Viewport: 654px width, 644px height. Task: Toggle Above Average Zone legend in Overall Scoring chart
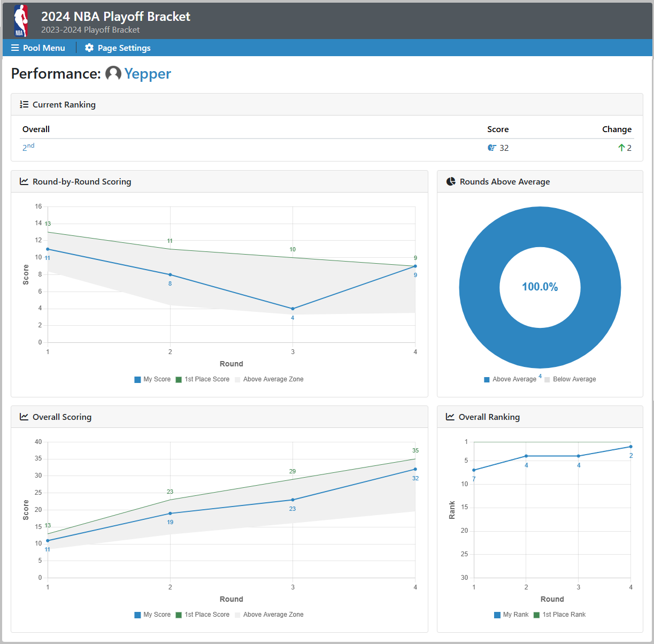coord(269,615)
